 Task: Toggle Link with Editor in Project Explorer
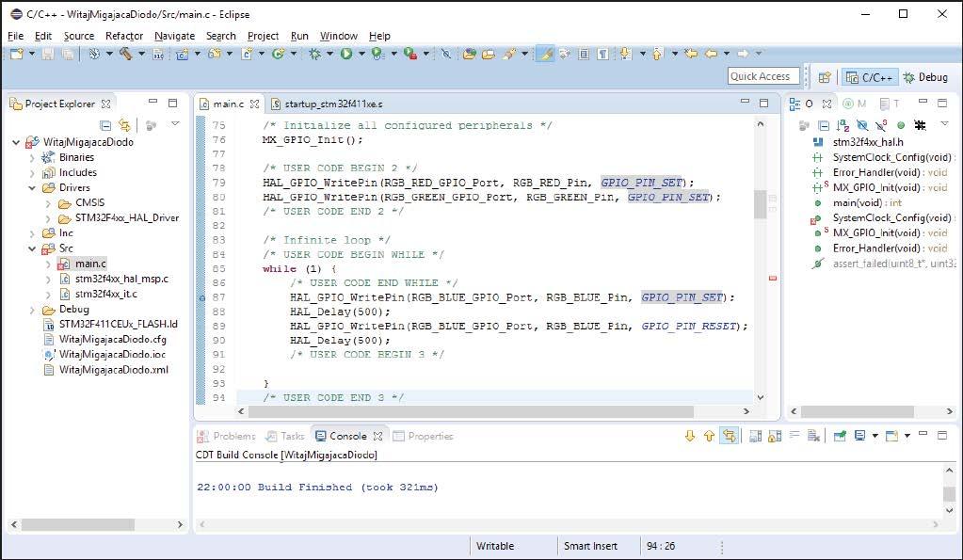124,125
